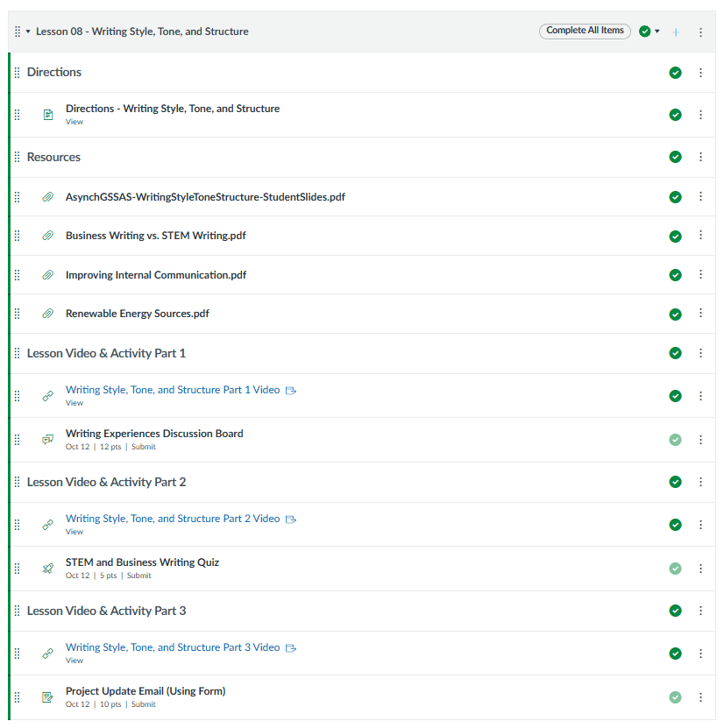Screen dimensions: 724x728
Task: Open options for Part 3 Video item
Action: [x=701, y=654]
